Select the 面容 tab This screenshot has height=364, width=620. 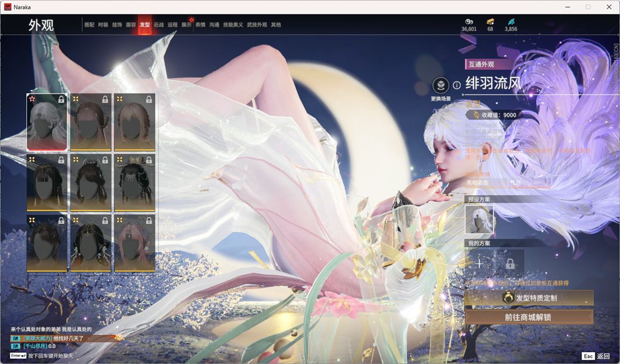131,25
